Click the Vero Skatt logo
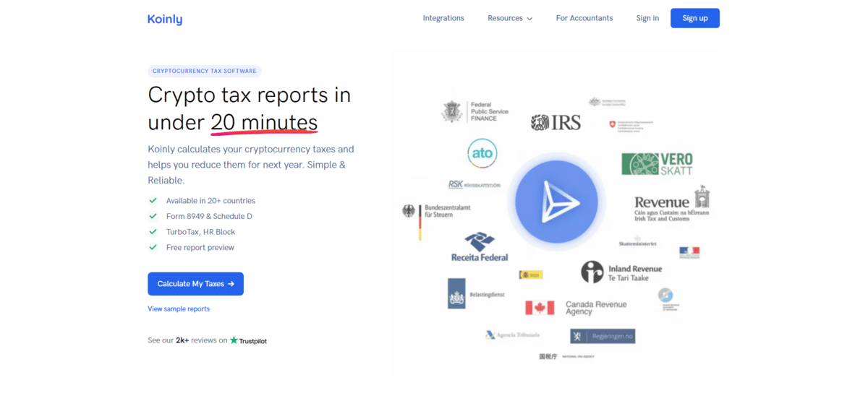The width and height of the screenshot is (868, 414). click(x=657, y=164)
